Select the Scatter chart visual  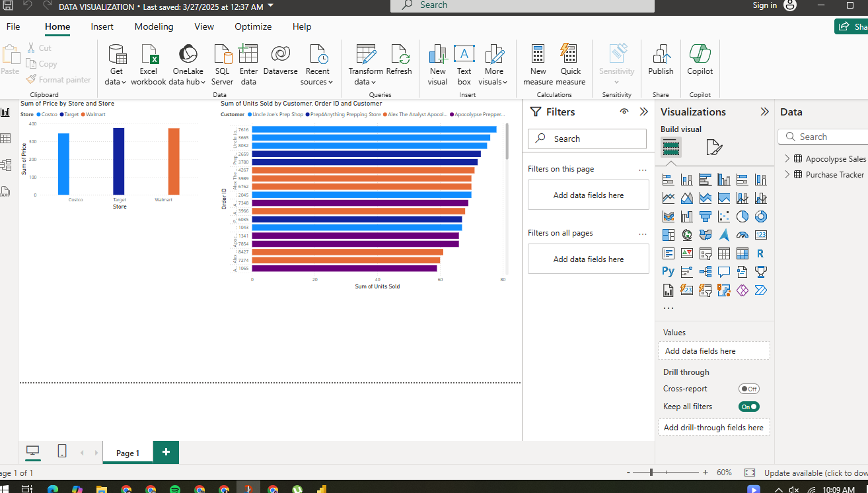pyautogui.click(x=724, y=216)
